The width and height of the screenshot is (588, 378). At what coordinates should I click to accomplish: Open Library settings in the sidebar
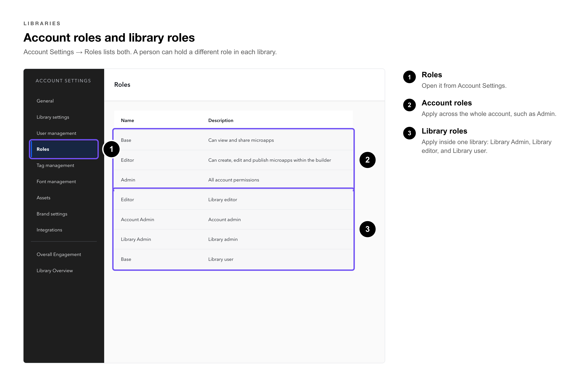53,117
